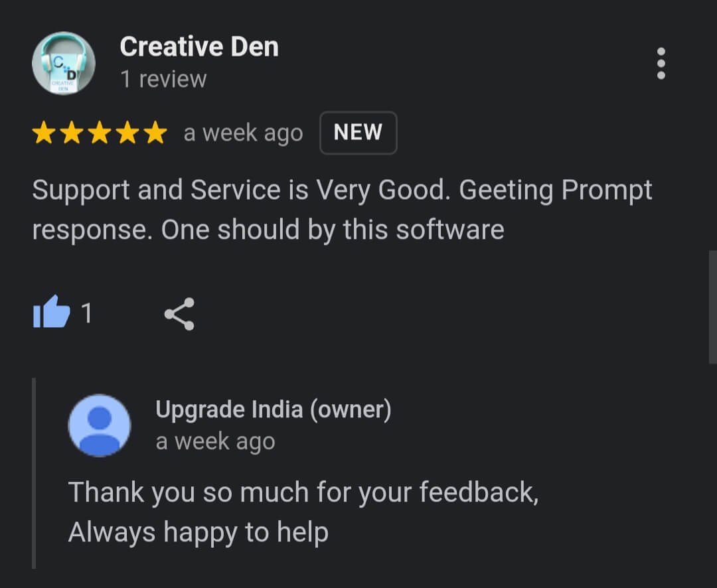
Task: Click the review's "a week ago" timestamp
Action: point(243,133)
